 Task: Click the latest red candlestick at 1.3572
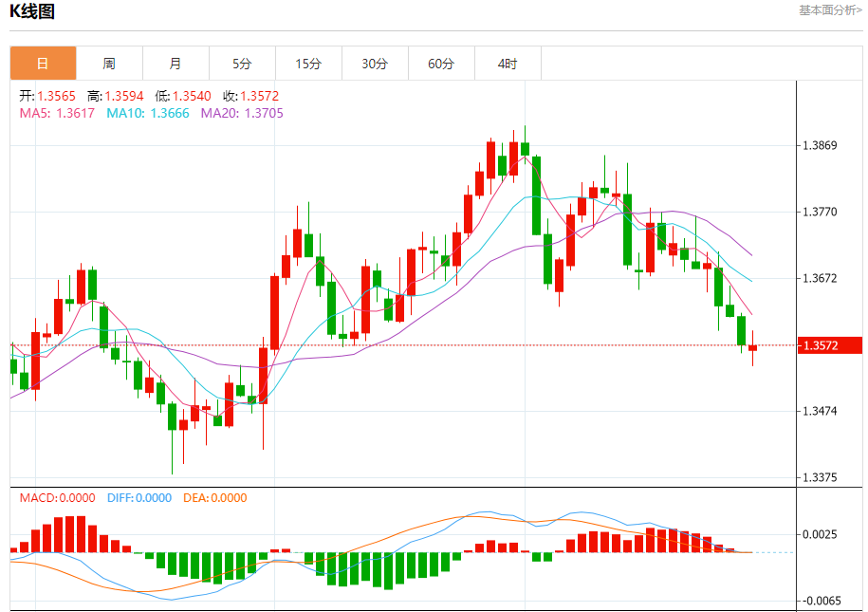click(753, 347)
